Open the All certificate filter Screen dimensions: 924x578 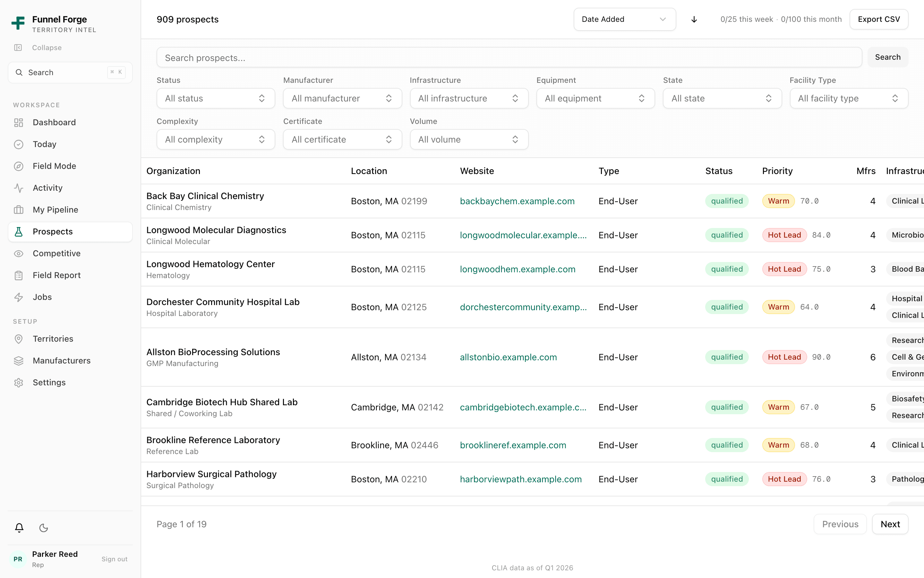pyautogui.click(x=343, y=139)
